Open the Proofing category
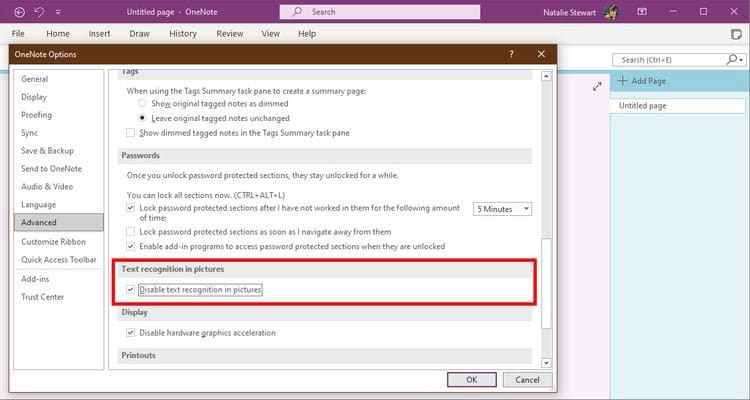This screenshot has height=400, width=750. click(58, 115)
